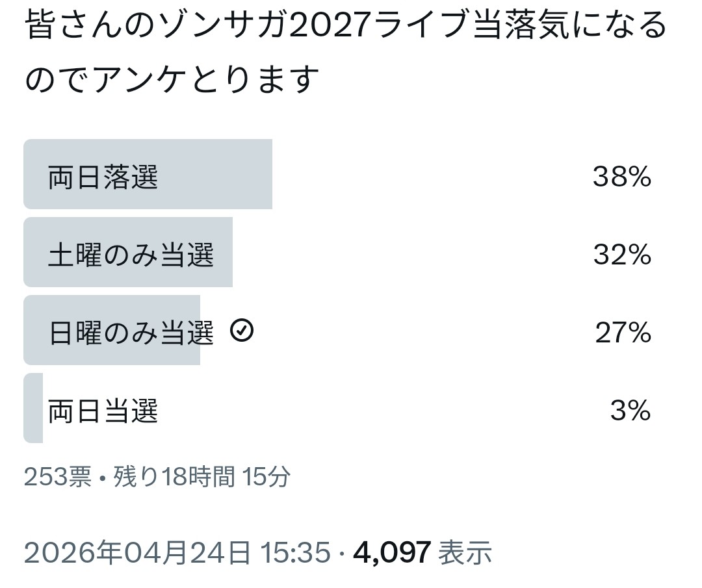Select the 両日当選 poll option label
This screenshot has height=588, width=702.
[103, 411]
